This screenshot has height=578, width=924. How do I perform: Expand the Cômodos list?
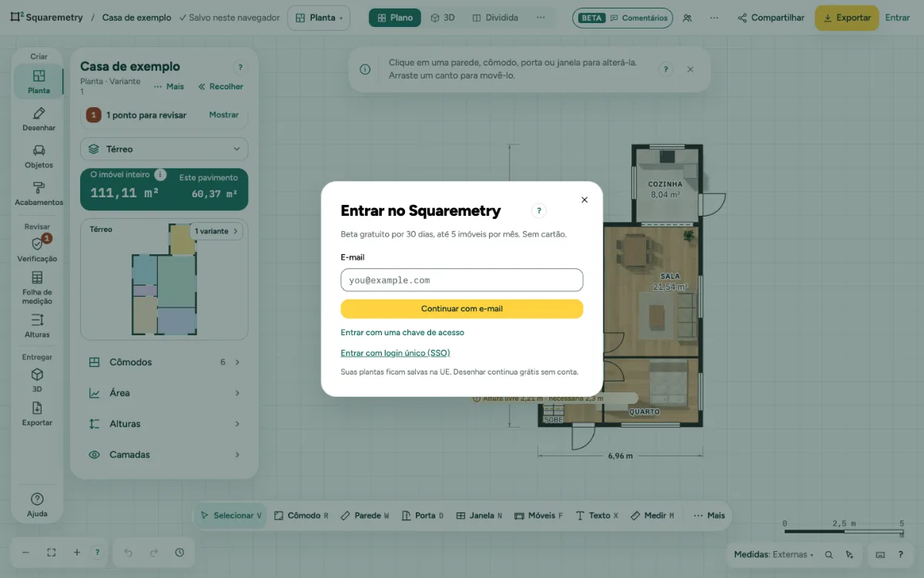pyautogui.click(x=164, y=362)
